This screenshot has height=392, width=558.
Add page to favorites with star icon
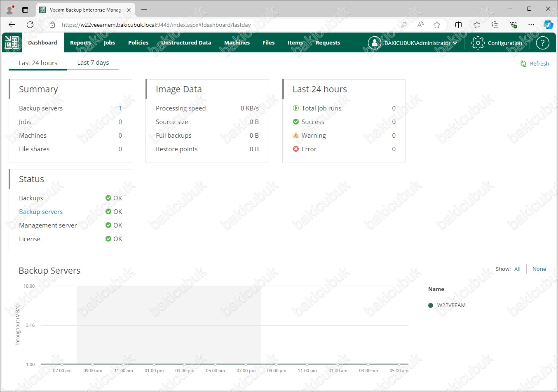[437, 25]
